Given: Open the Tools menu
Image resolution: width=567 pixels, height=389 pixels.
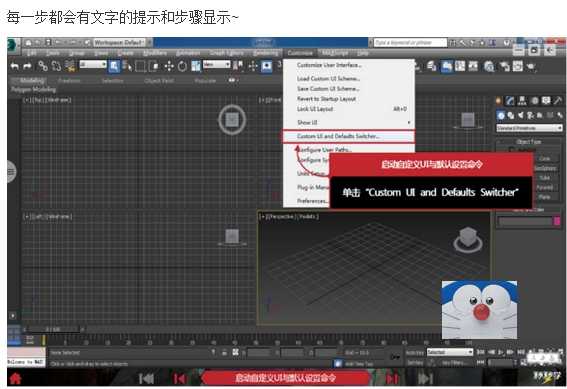Looking at the screenshot, I should pyautogui.click(x=53, y=53).
